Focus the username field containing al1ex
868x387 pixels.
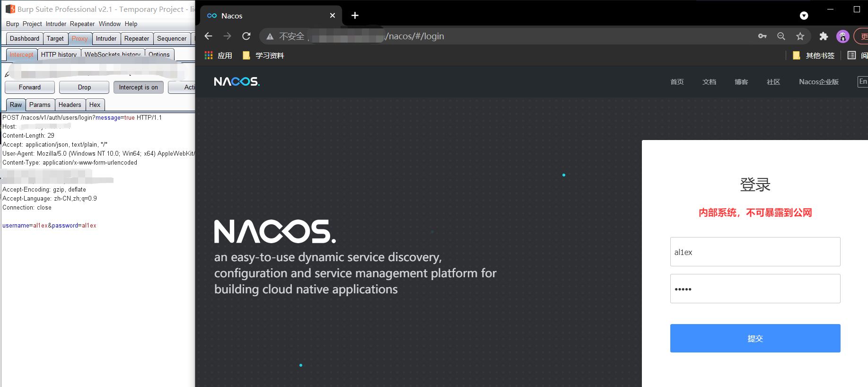click(755, 252)
